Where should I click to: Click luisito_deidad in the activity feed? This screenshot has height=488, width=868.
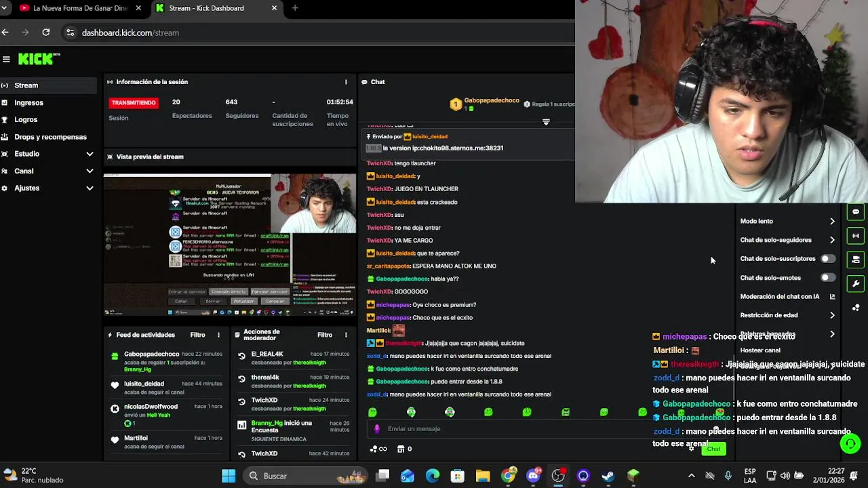(144, 384)
